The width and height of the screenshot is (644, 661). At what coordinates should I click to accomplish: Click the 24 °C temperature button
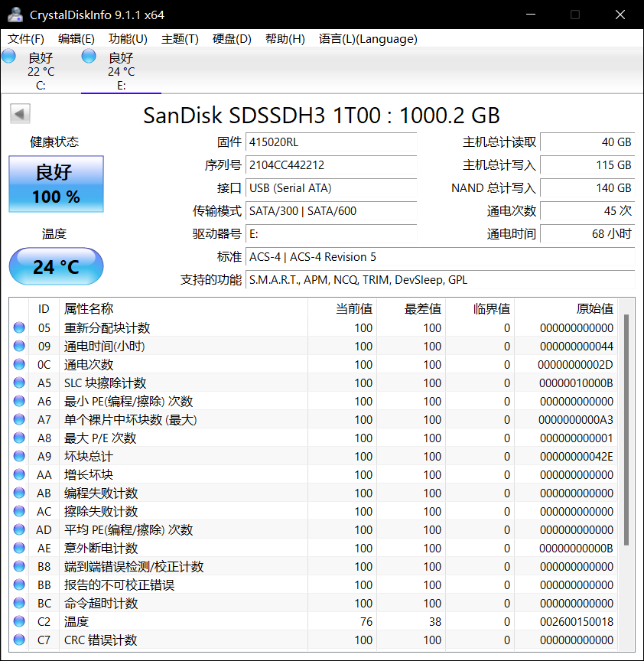click(x=56, y=266)
